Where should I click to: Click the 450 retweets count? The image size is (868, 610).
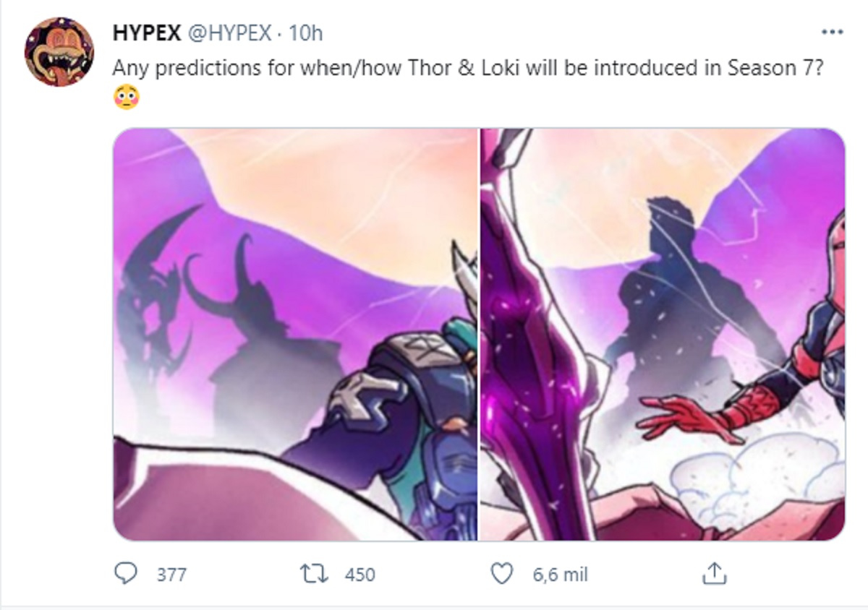click(359, 575)
